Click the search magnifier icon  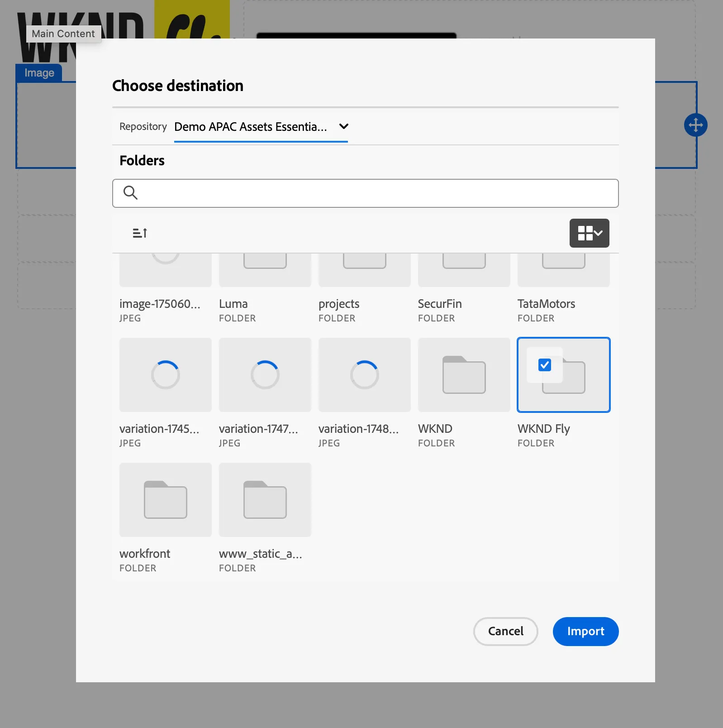coord(130,193)
